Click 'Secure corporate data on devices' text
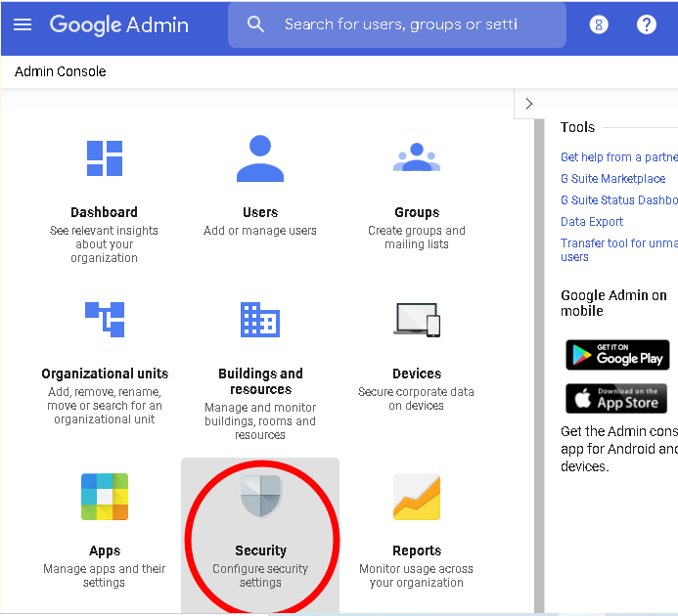This screenshot has height=616, width=678. tap(416, 399)
